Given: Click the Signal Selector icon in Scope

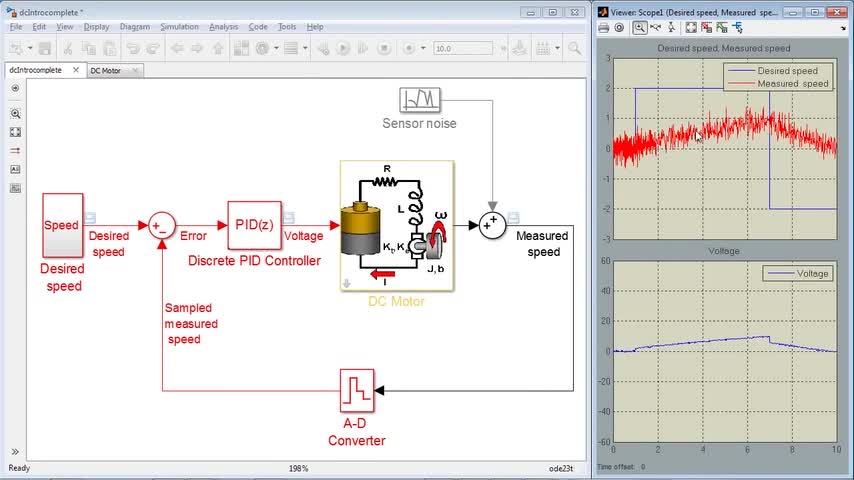Looking at the screenshot, I should [x=738, y=28].
